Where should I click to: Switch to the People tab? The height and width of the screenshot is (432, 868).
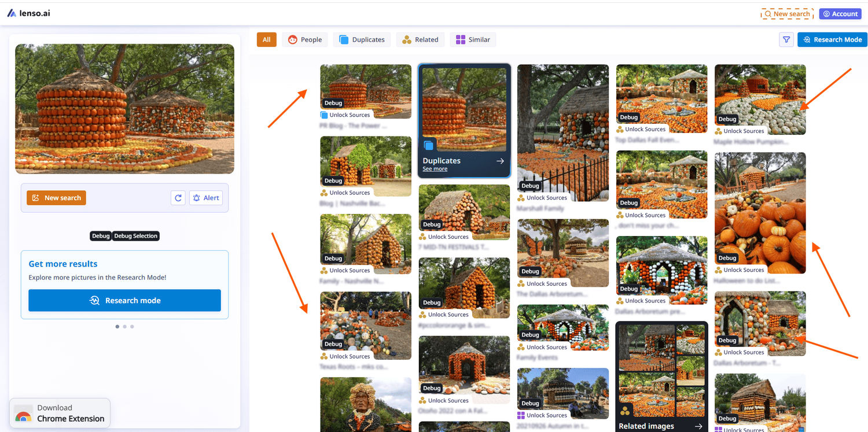pos(305,40)
